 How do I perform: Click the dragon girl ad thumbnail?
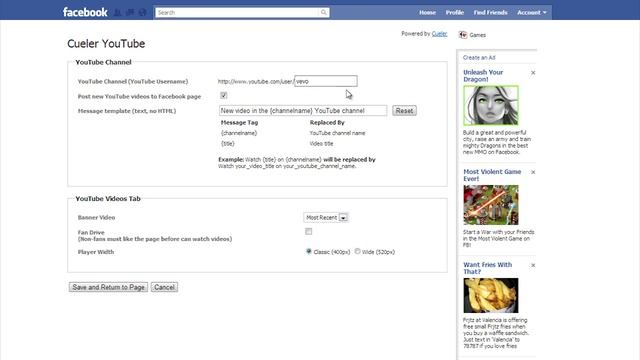(491, 106)
